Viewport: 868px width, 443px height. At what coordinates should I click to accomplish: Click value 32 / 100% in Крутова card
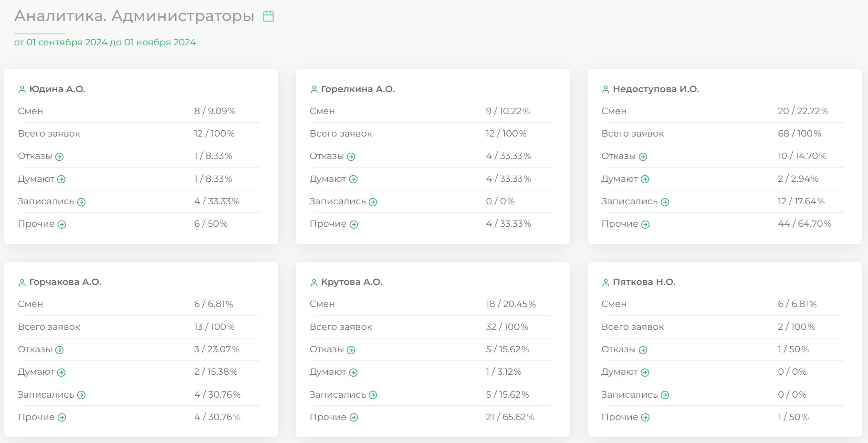click(507, 327)
